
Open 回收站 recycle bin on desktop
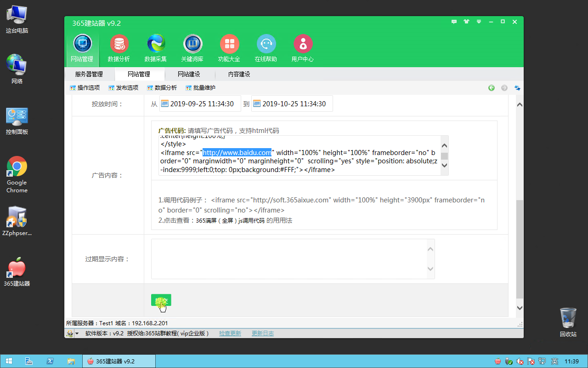pos(568,322)
